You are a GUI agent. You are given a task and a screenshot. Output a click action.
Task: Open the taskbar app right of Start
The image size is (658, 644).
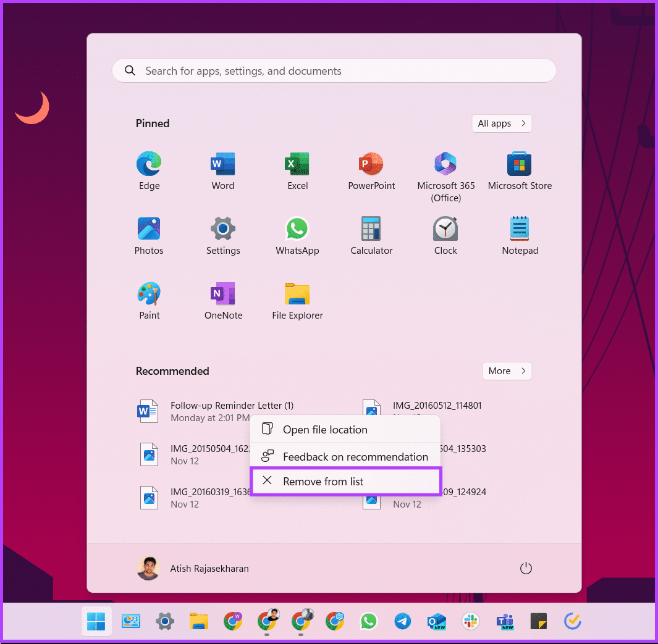[131, 621]
